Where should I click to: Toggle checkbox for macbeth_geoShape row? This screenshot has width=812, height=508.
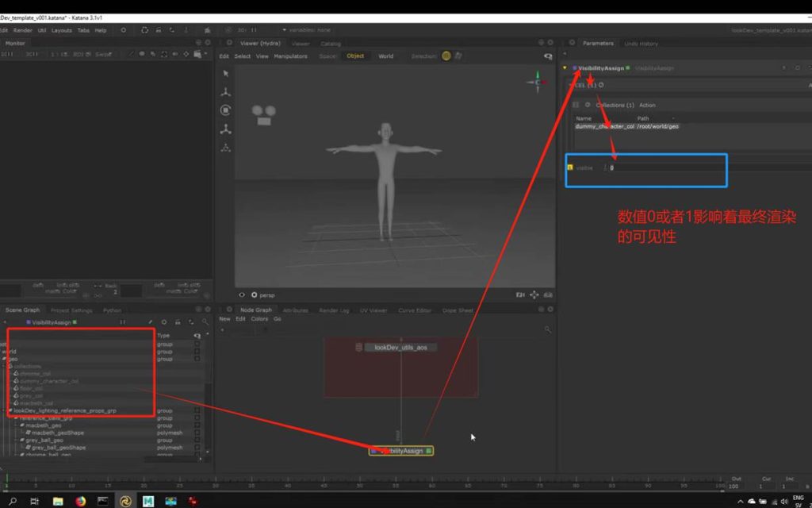(197, 433)
